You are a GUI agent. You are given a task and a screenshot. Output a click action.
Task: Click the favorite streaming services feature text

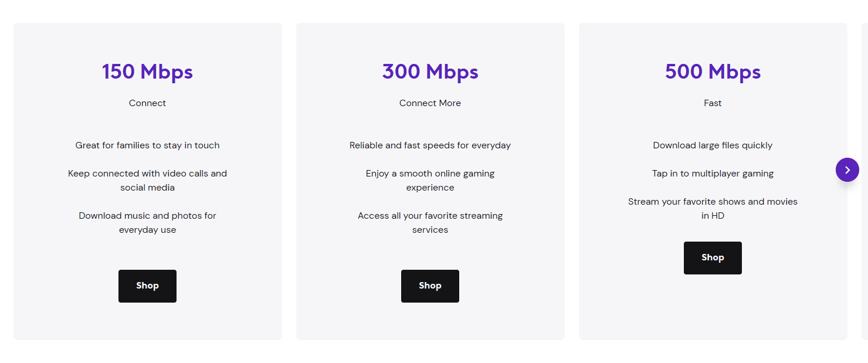(x=430, y=223)
